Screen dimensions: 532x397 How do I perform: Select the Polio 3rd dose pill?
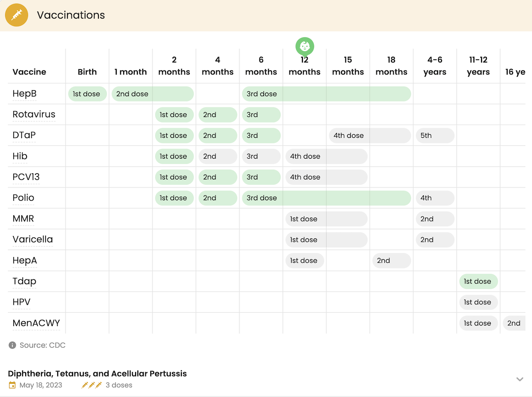point(326,198)
